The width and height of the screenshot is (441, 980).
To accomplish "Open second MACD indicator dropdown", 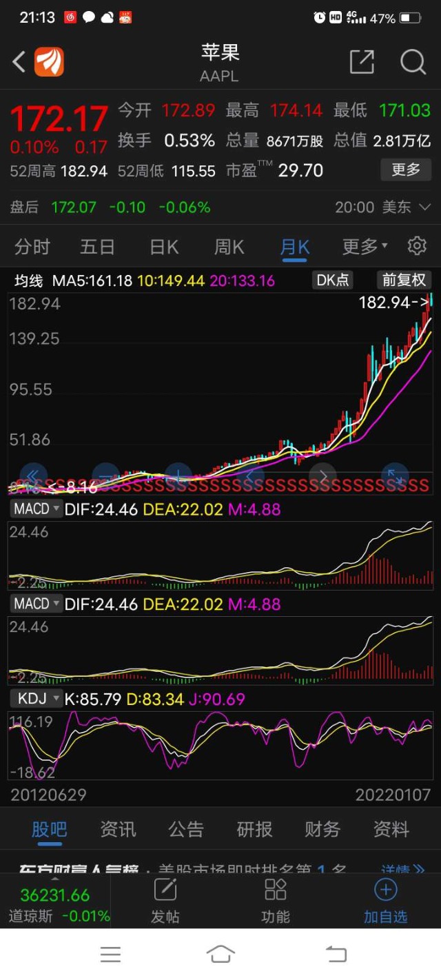I will click(x=36, y=604).
